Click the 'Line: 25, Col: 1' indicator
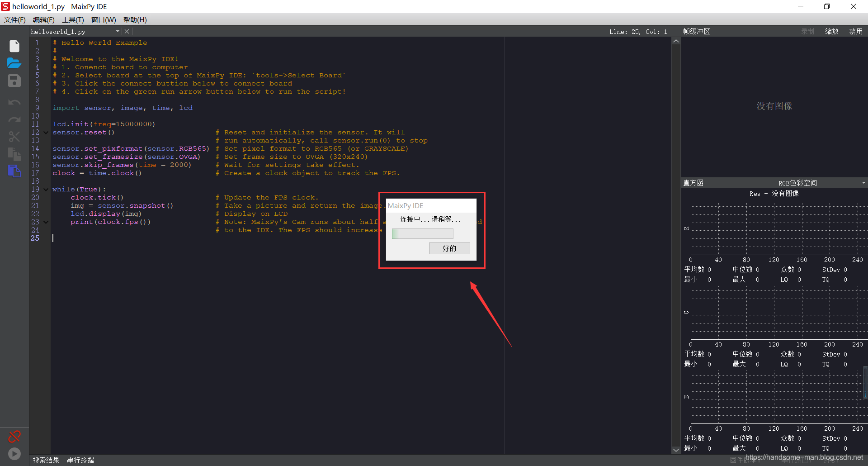This screenshot has height=466, width=868. click(x=638, y=32)
